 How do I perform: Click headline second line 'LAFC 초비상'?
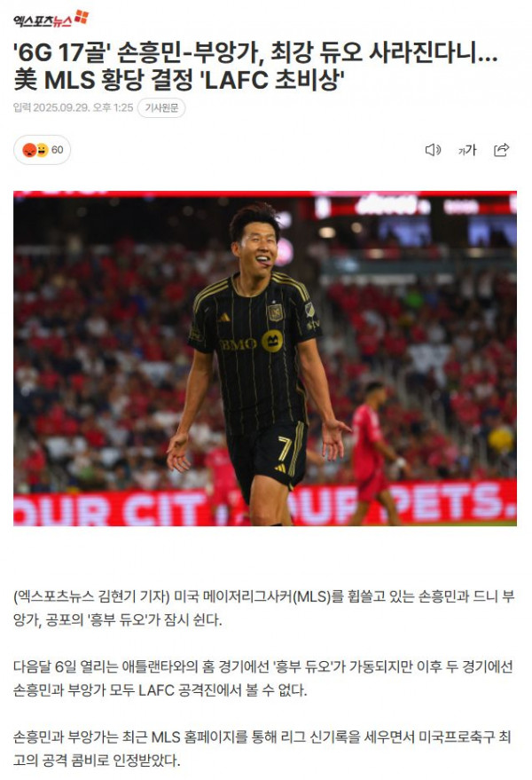[x=275, y=80]
